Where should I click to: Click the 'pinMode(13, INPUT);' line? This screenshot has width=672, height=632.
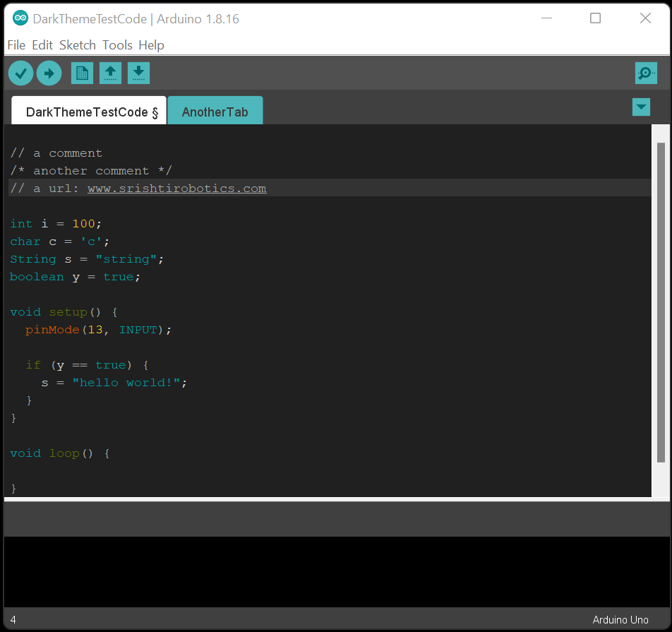point(98,330)
